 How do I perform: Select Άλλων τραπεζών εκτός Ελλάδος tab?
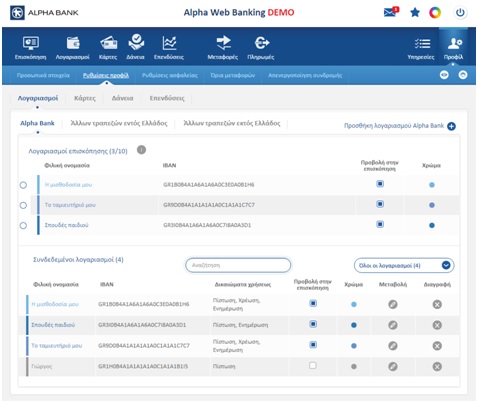(232, 123)
